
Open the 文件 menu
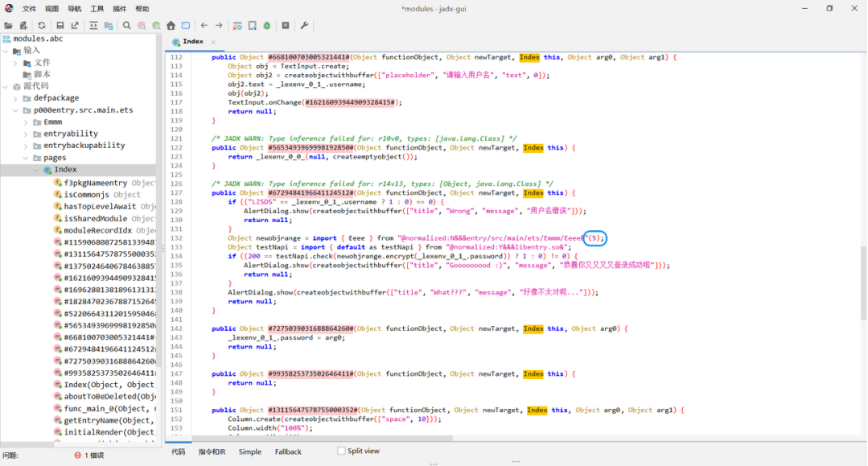point(29,9)
